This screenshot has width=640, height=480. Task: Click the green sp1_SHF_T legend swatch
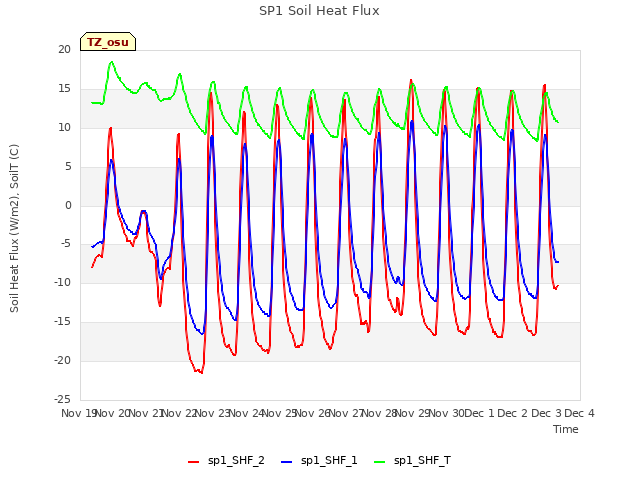click(380, 462)
